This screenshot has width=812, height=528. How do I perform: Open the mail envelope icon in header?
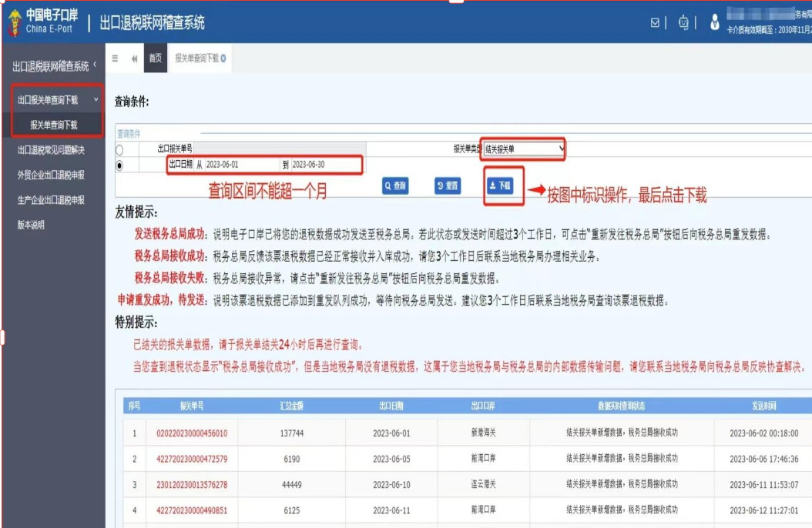click(x=655, y=23)
